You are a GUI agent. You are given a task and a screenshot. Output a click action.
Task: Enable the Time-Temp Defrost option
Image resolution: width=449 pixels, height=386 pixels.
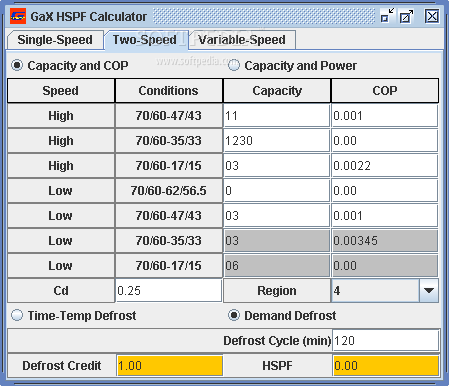74,315
